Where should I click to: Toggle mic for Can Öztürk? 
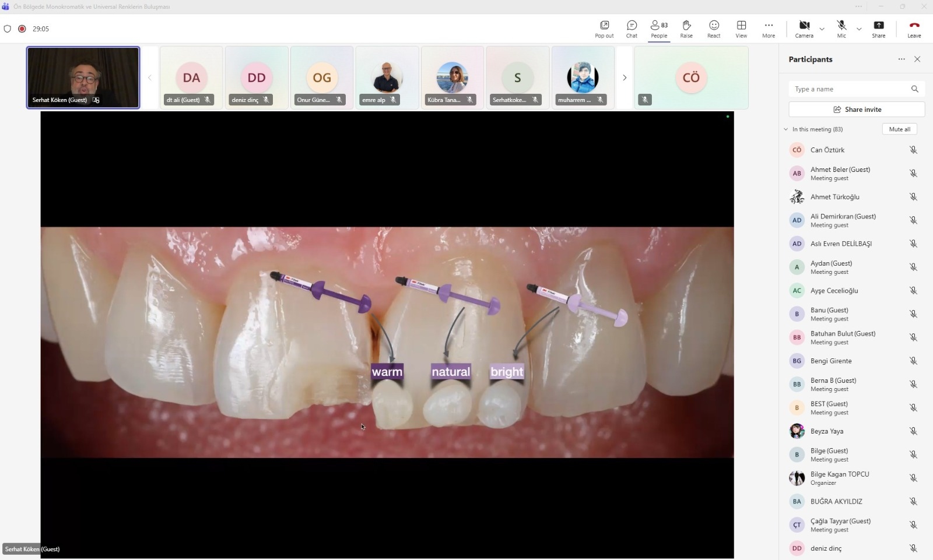pos(913,150)
